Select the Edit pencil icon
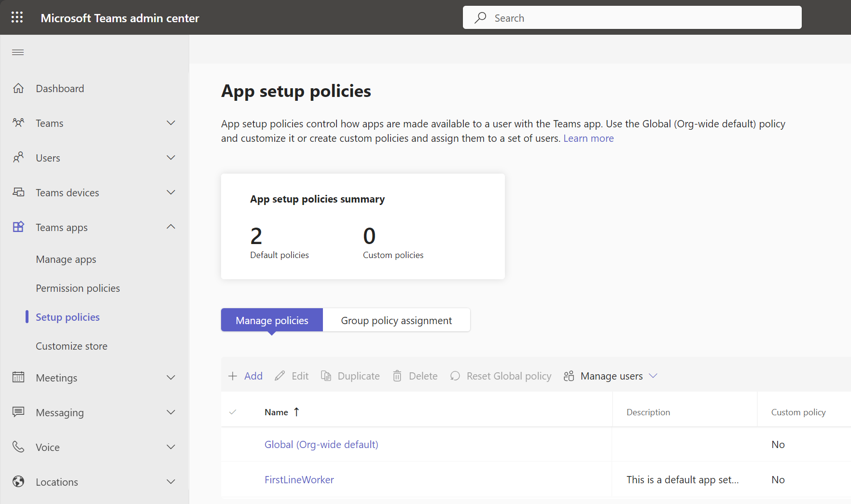 [x=280, y=376]
